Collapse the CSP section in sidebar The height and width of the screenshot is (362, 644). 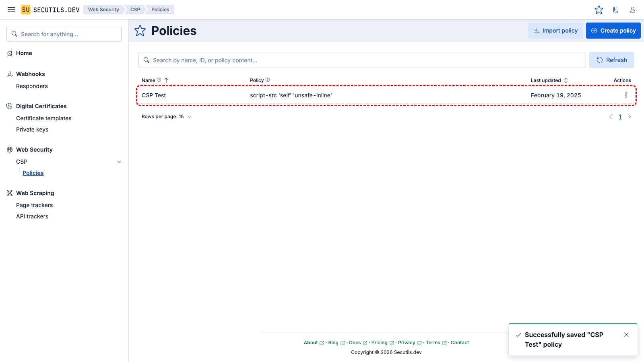pyautogui.click(x=119, y=161)
